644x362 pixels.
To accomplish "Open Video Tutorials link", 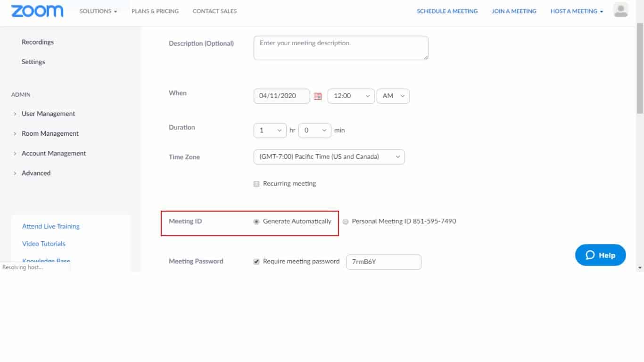I will point(44,244).
